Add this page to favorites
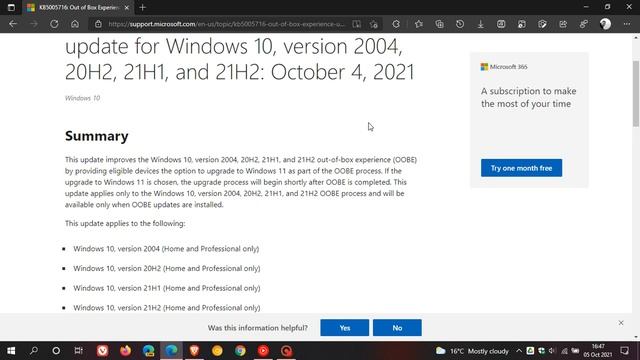The width and height of the screenshot is (640, 360). tap(374, 24)
